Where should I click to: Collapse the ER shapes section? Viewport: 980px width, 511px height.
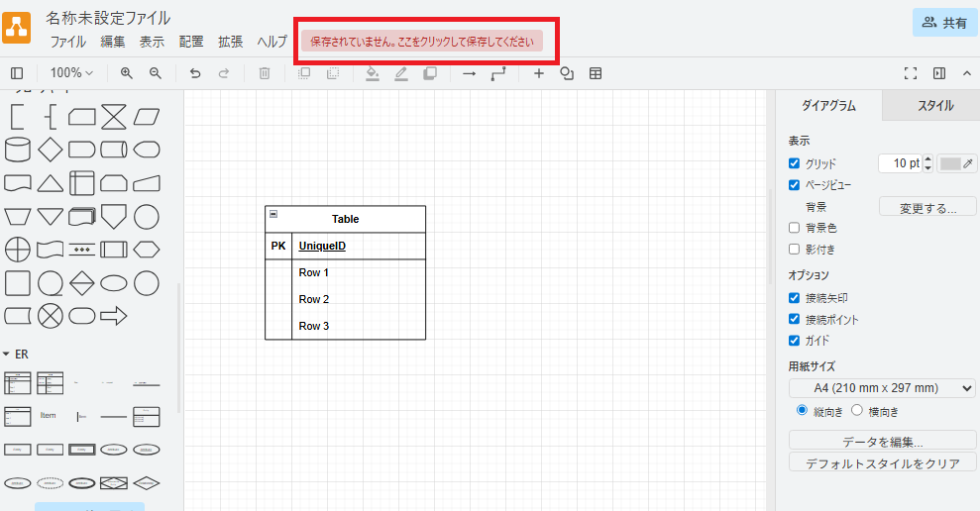click(7, 354)
